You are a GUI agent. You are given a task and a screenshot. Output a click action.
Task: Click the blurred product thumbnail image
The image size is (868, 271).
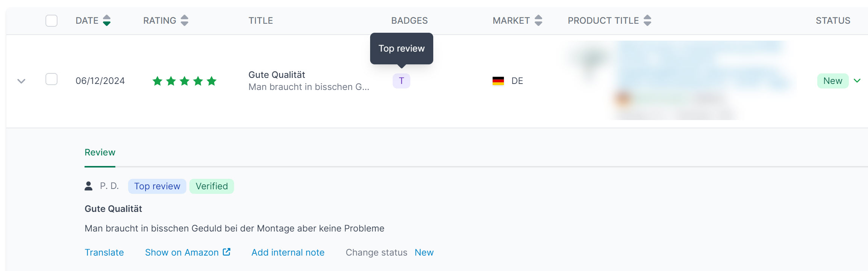point(591,60)
